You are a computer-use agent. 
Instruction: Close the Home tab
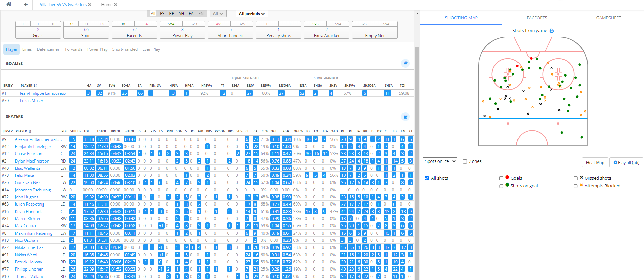coord(116,5)
